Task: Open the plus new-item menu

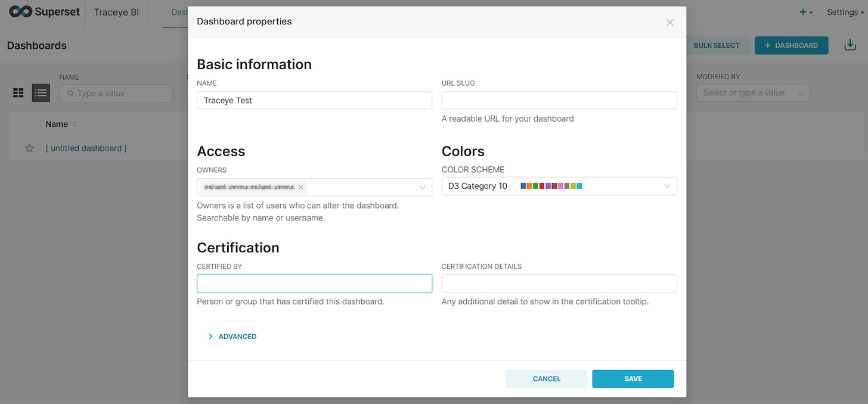Action: 806,12
